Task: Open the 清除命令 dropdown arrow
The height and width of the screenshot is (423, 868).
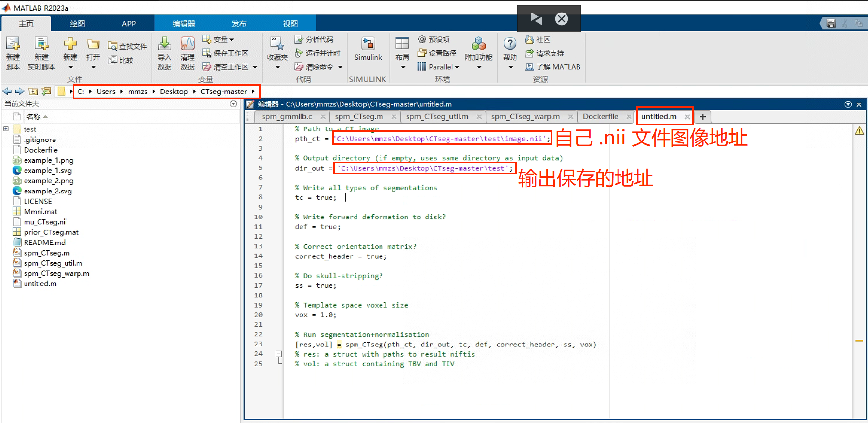Action: [340, 67]
